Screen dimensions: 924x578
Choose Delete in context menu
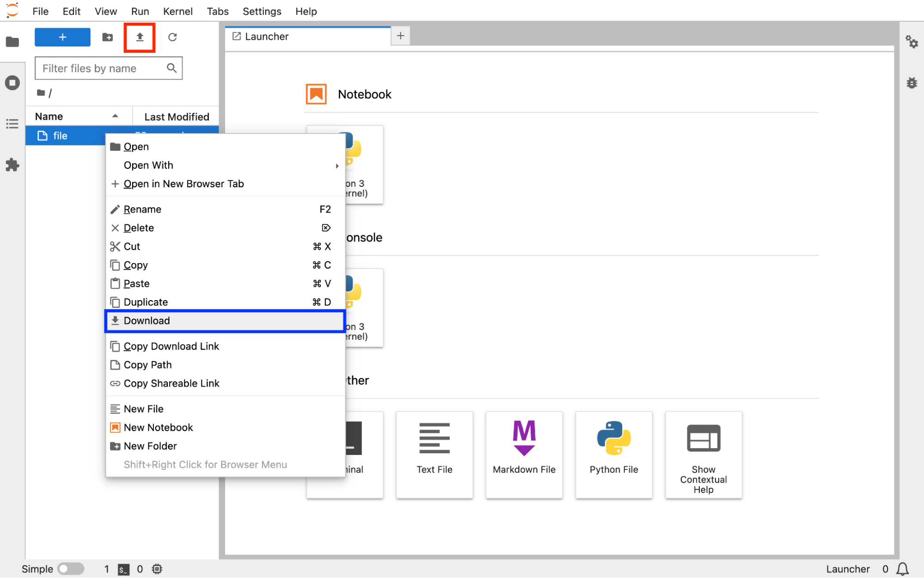click(225, 228)
